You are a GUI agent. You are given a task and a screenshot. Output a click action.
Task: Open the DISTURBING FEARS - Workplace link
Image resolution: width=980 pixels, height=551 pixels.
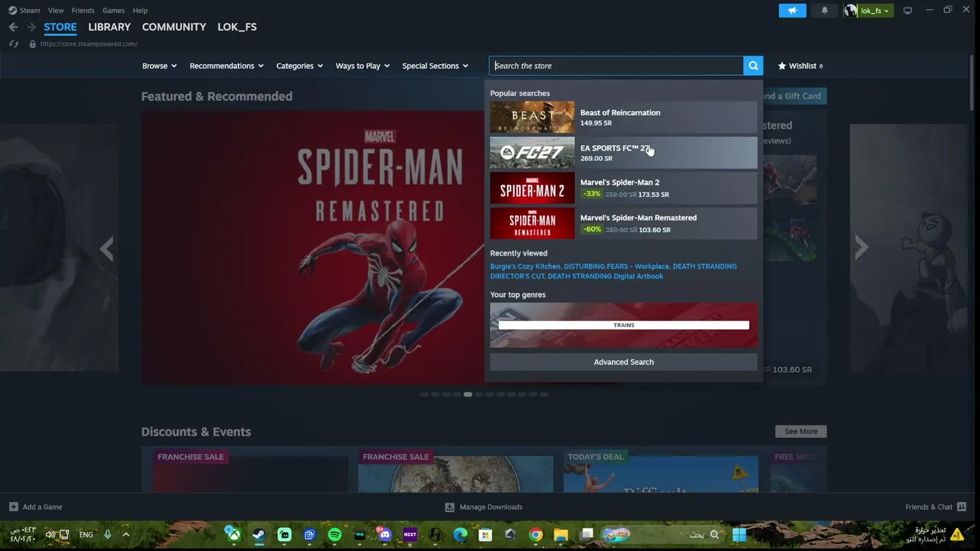(616, 266)
